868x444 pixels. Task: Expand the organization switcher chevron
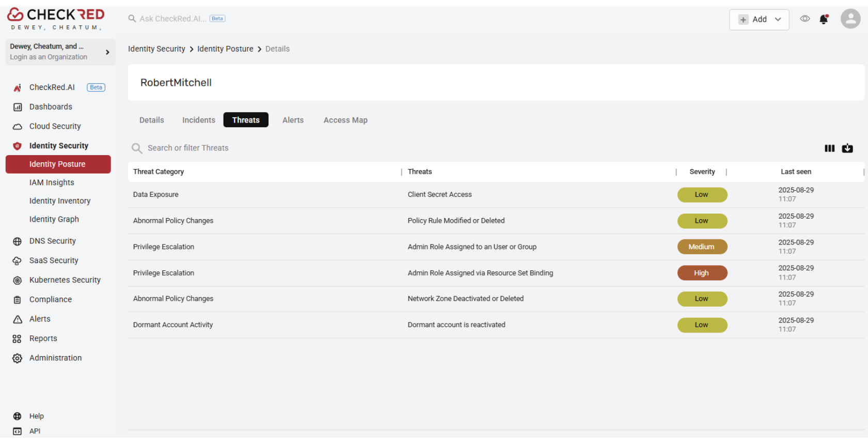coord(107,52)
